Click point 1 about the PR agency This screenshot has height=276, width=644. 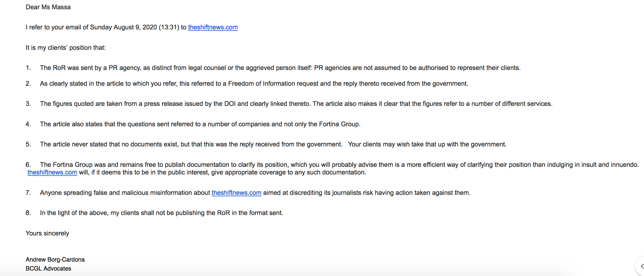click(280, 68)
